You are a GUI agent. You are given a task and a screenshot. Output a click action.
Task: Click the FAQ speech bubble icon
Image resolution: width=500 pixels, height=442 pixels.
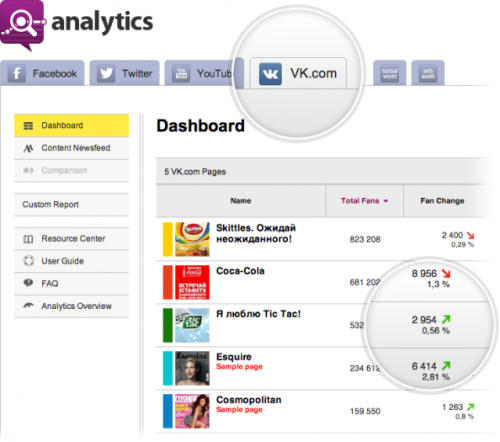tap(28, 283)
